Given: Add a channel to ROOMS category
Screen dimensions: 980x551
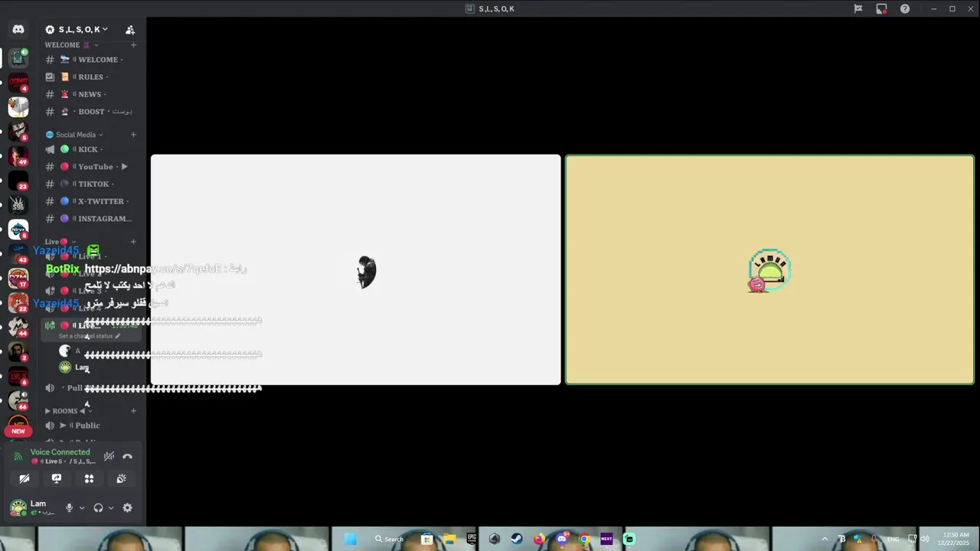Looking at the screenshot, I should 133,411.
